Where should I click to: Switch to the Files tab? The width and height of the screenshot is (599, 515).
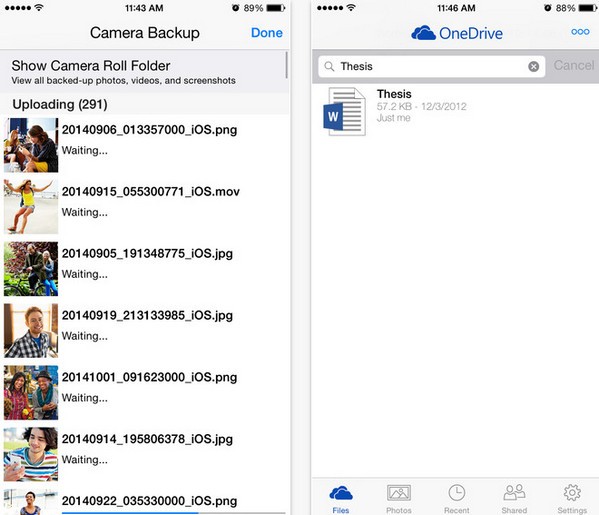[341, 499]
